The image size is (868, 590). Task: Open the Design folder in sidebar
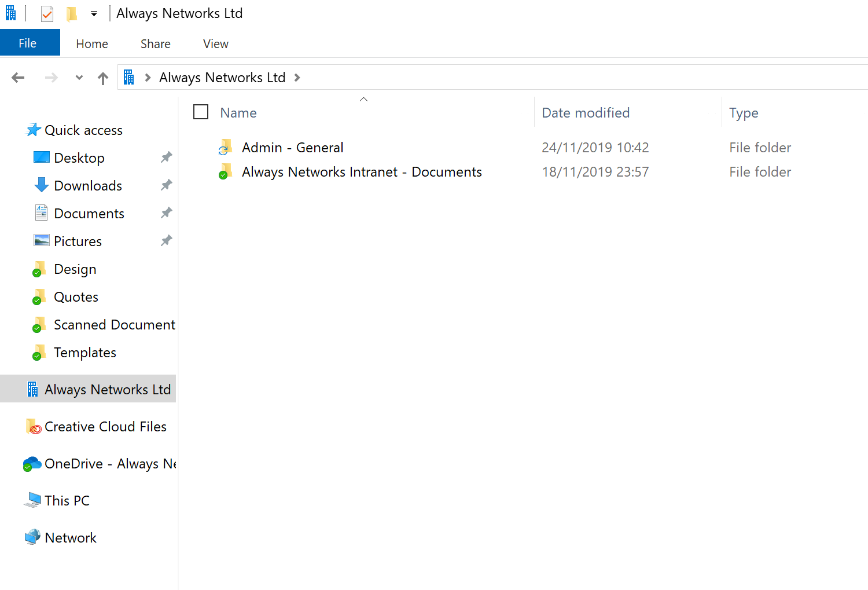pyautogui.click(x=75, y=269)
